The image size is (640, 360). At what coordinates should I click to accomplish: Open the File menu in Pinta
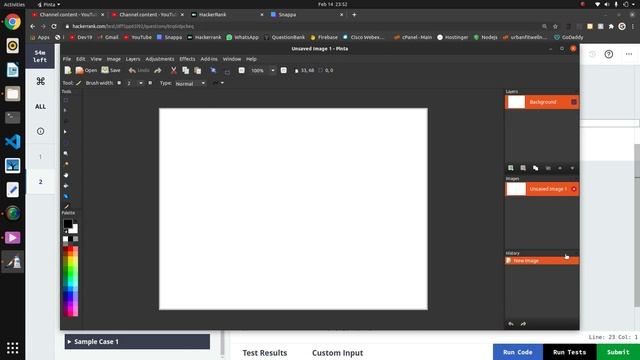[x=67, y=59]
